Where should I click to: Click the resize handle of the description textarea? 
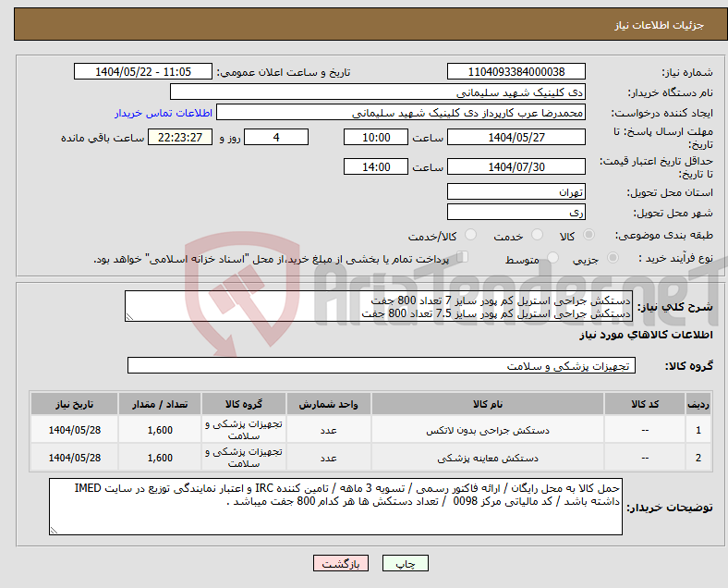(x=129, y=317)
